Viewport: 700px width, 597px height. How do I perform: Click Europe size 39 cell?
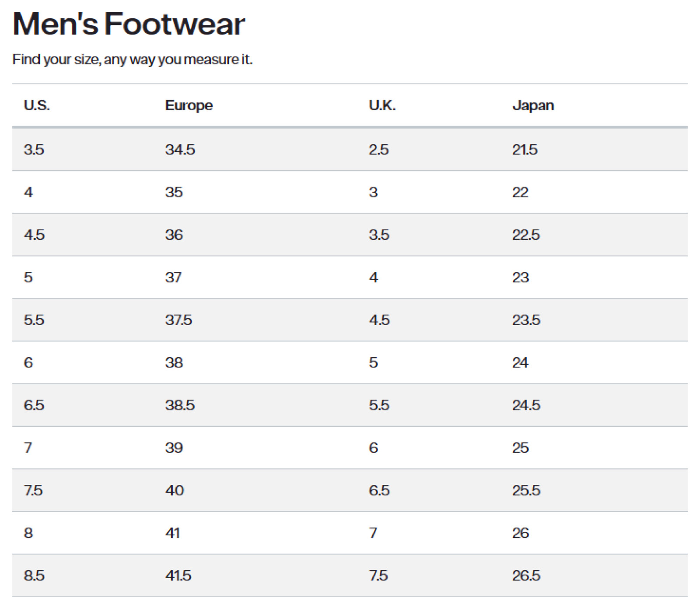tap(174, 448)
